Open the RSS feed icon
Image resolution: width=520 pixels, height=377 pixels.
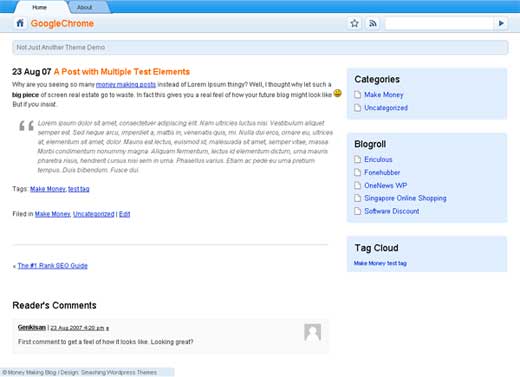[373, 23]
